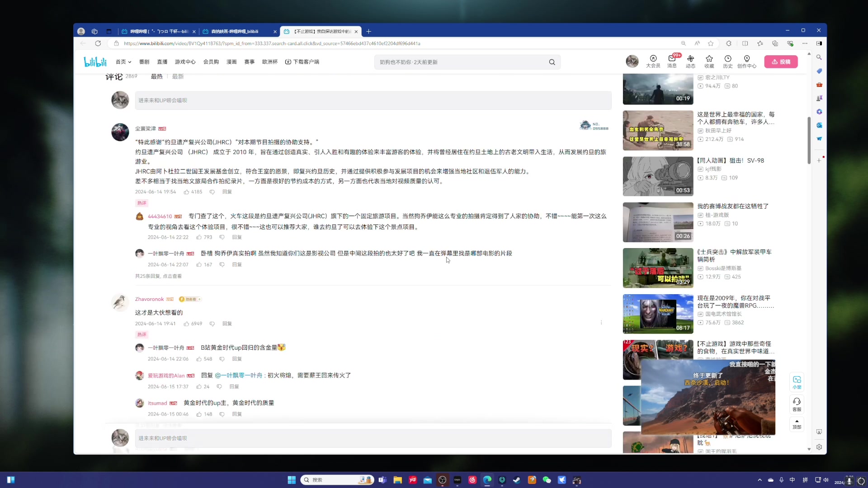
Task: Select 游戏中心 in the navigation bar
Action: click(185, 62)
